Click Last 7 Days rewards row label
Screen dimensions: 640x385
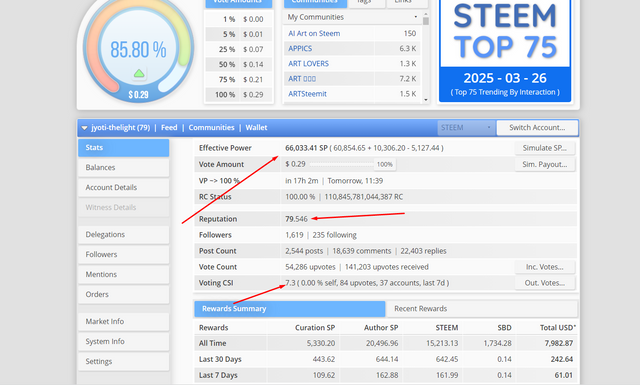[x=218, y=375]
